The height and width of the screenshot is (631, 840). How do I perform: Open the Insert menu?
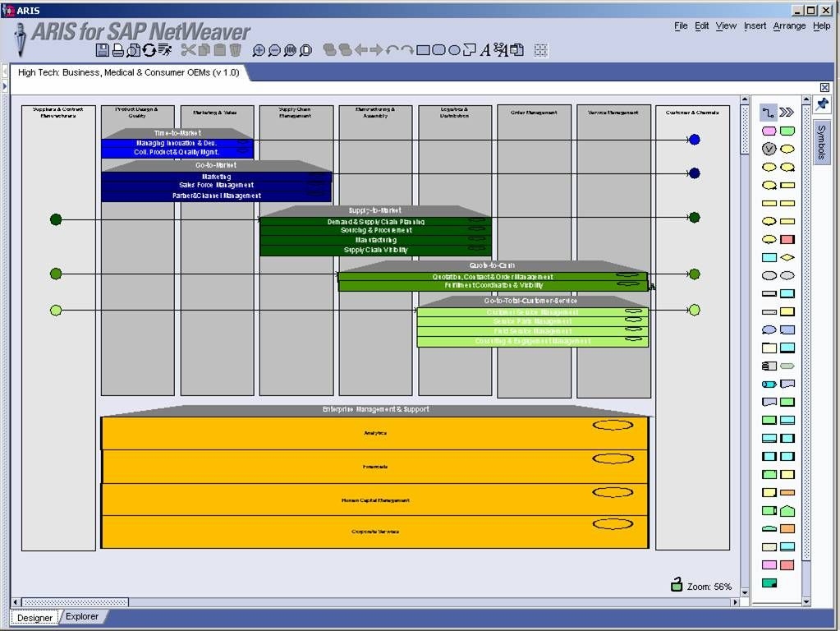755,25
